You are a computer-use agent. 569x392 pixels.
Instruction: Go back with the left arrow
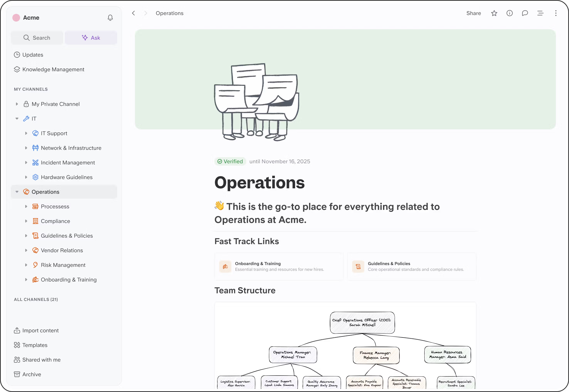click(x=134, y=13)
